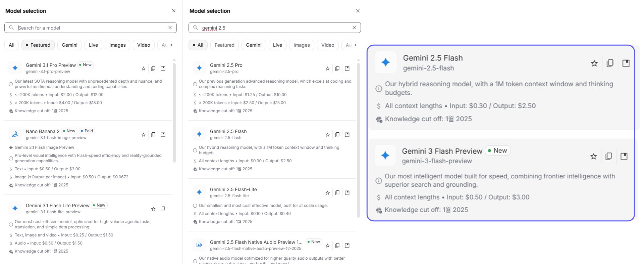Choose Gemini 2.5 Flash-Lite model title
Screen dimensions: 644x264
[x=233, y=189]
